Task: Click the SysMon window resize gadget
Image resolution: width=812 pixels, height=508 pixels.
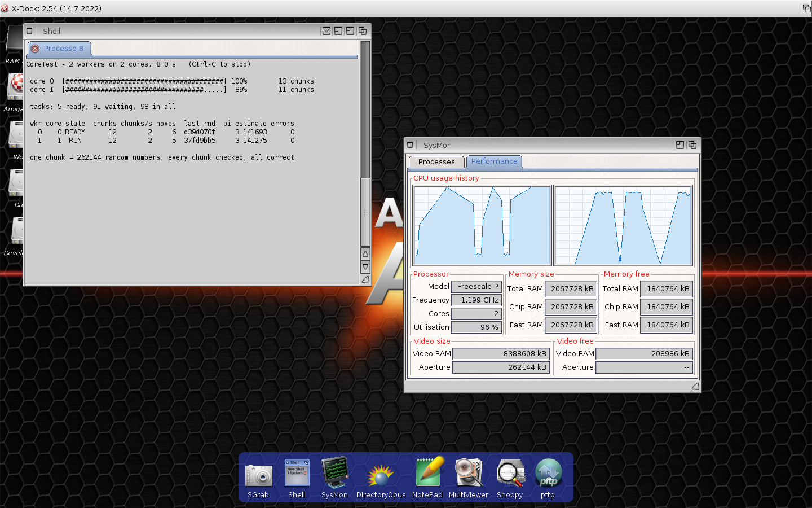Action: coord(695,386)
